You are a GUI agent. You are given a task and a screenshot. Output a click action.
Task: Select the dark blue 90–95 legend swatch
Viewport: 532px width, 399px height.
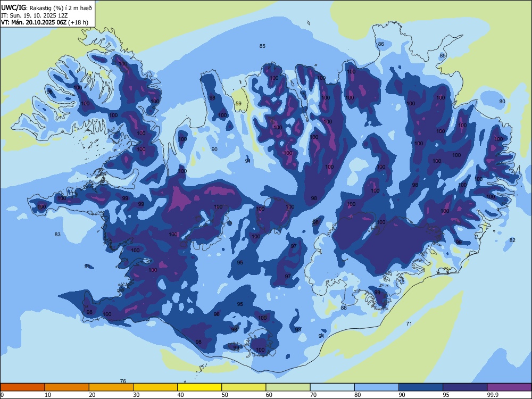pos(421,387)
